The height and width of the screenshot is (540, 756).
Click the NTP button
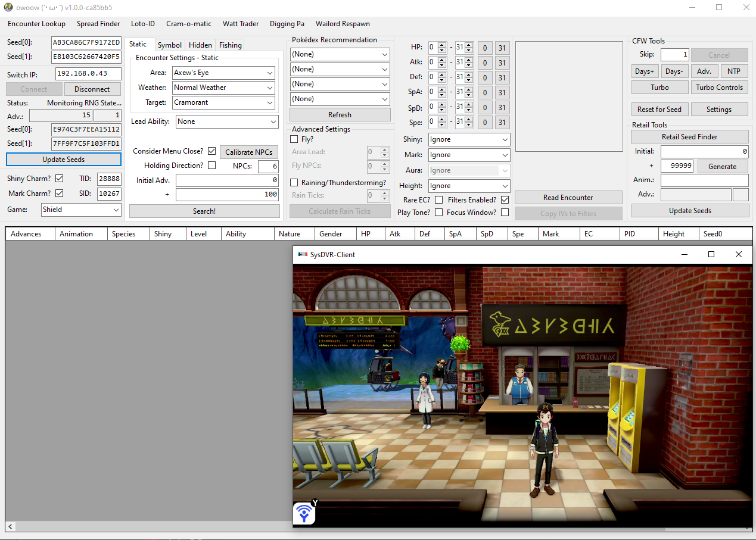(x=735, y=71)
